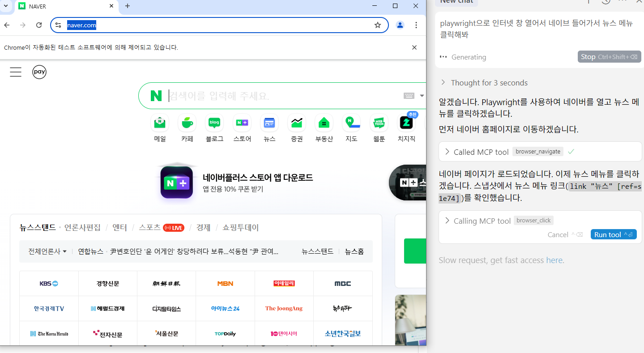This screenshot has height=353, width=644.
Task: Open the 이데일리 press logo
Action: [284, 283]
